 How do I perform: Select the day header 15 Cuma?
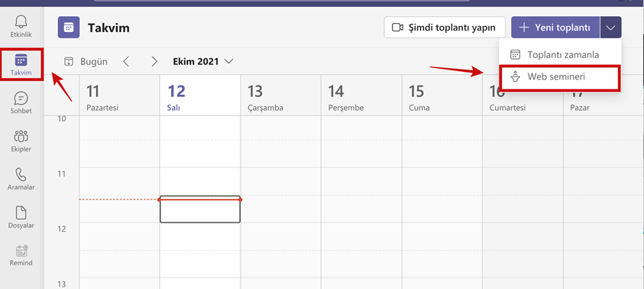[442, 99]
